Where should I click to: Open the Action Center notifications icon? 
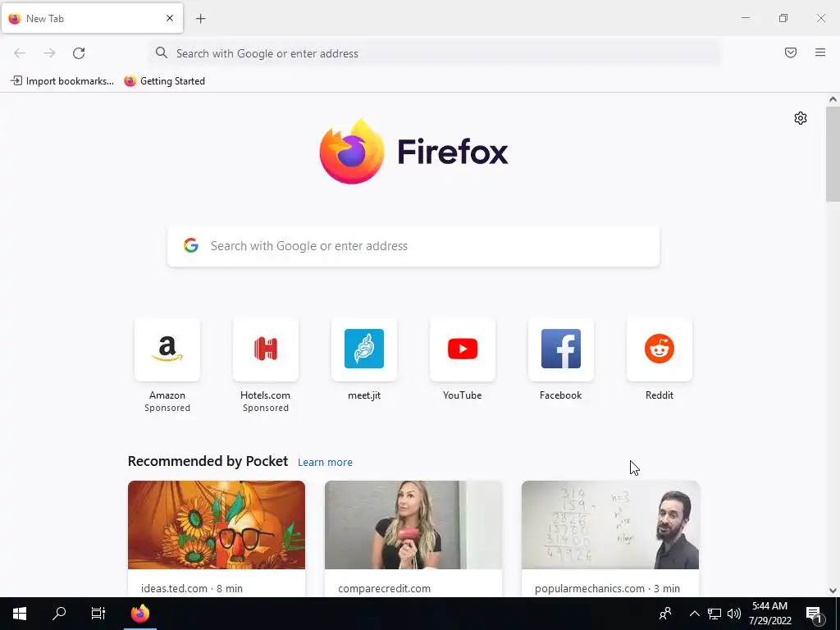tap(815, 614)
